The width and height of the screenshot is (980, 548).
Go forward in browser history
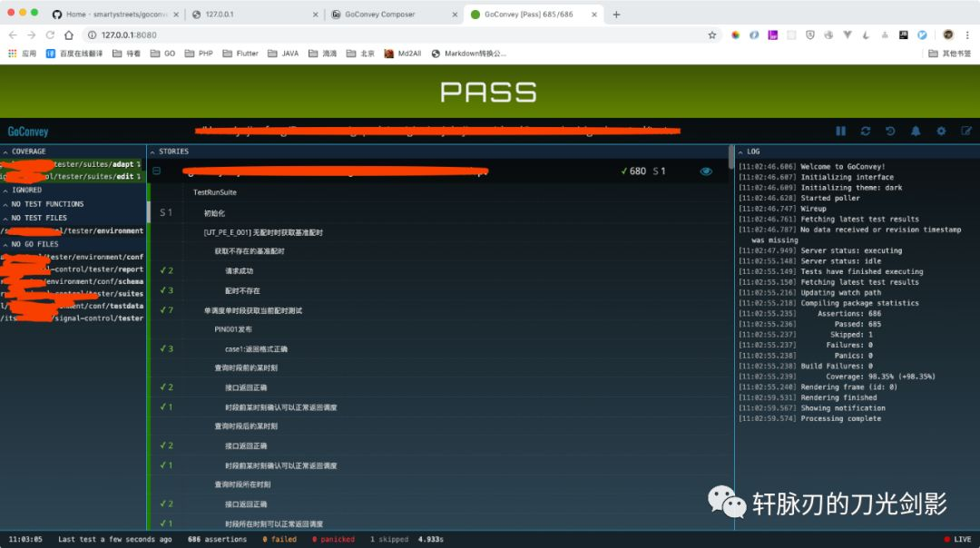coord(31,35)
